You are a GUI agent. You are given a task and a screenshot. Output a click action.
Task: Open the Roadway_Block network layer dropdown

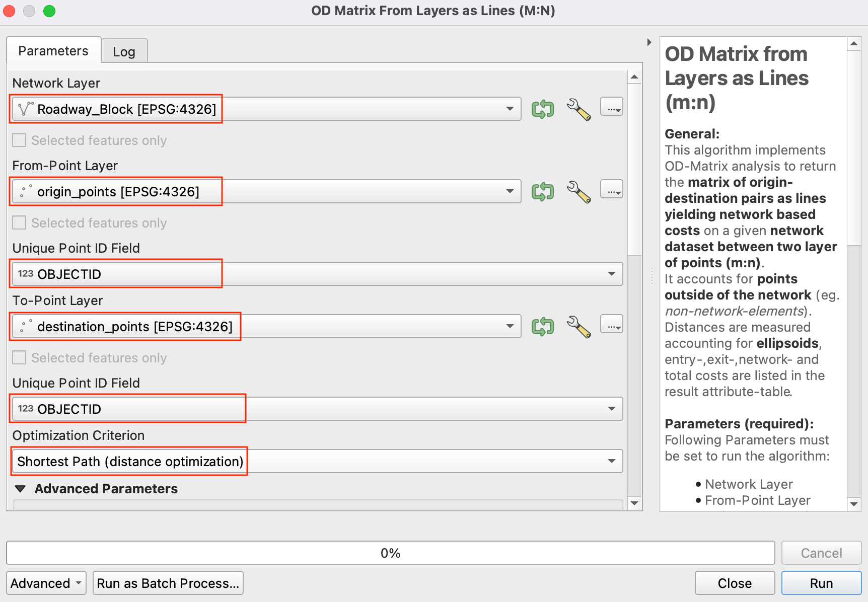[266, 109]
